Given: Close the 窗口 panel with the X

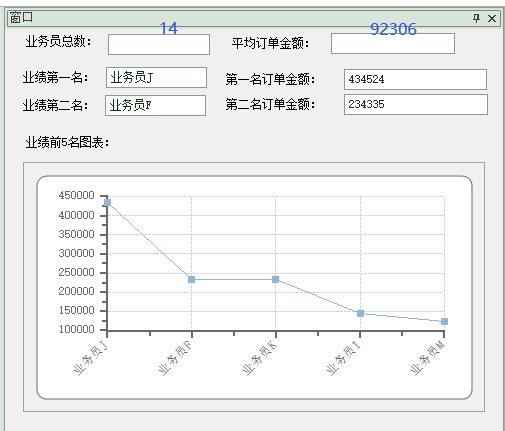Looking at the screenshot, I should pos(492,18).
